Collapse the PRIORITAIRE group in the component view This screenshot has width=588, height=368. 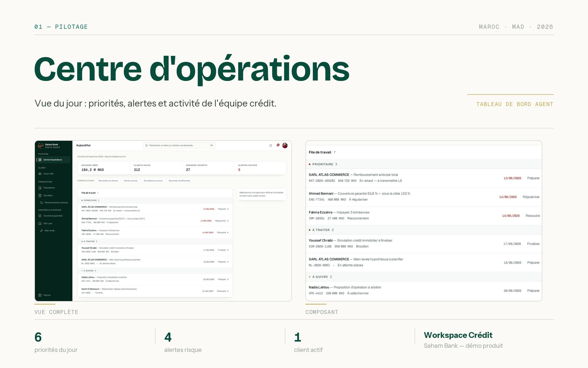424,164
